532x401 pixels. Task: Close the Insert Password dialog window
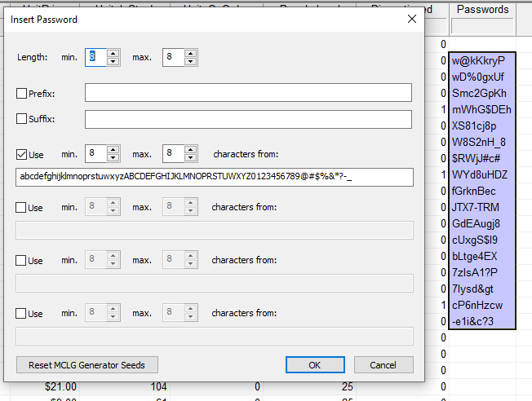410,19
